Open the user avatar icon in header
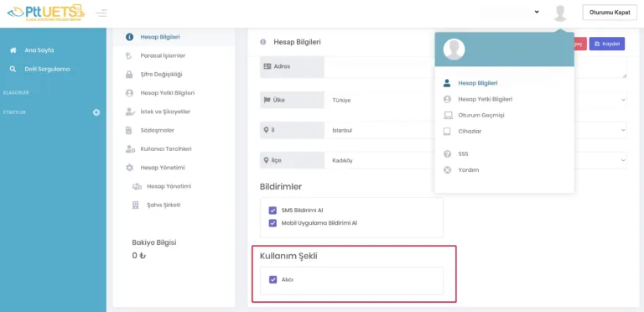 pyautogui.click(x=560, y=13)
